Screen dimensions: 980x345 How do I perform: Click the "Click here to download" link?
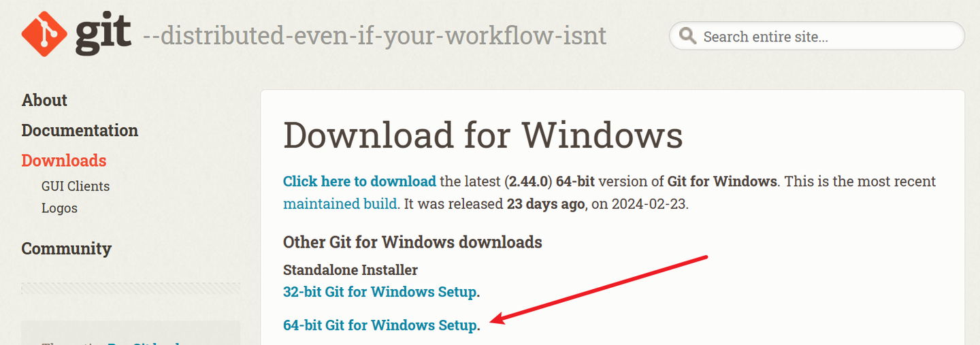pyautogui.click(x=359, y=182)
